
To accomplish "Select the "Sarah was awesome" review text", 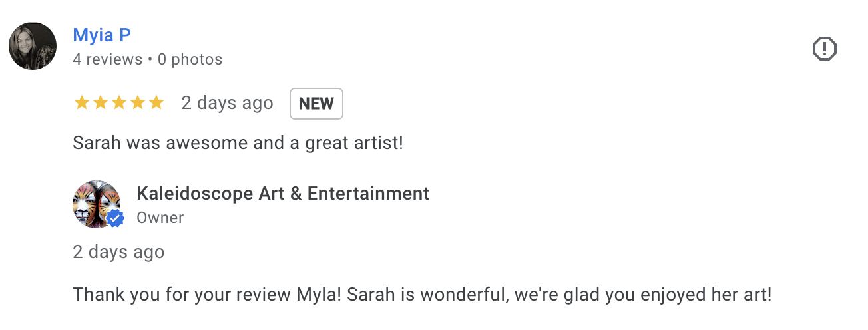I will (238, 142).
